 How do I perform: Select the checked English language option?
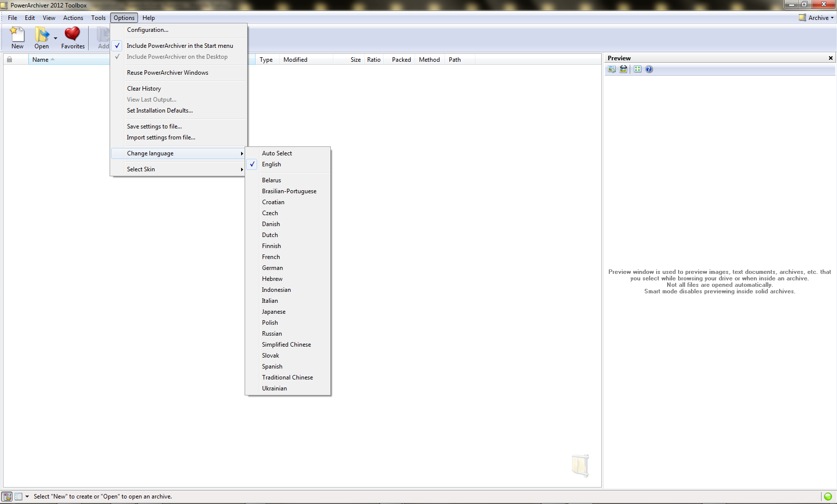click(x=288, y=164)
